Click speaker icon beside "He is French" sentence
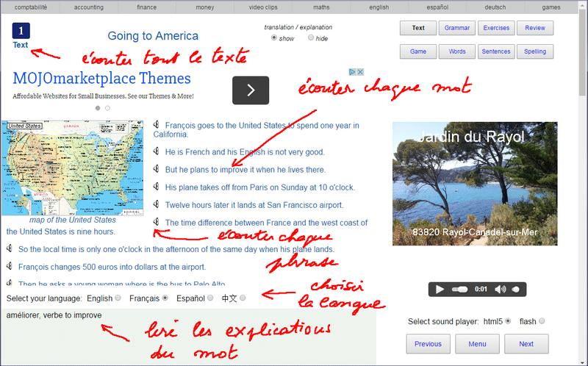588x366 pixels. point(157,151)
